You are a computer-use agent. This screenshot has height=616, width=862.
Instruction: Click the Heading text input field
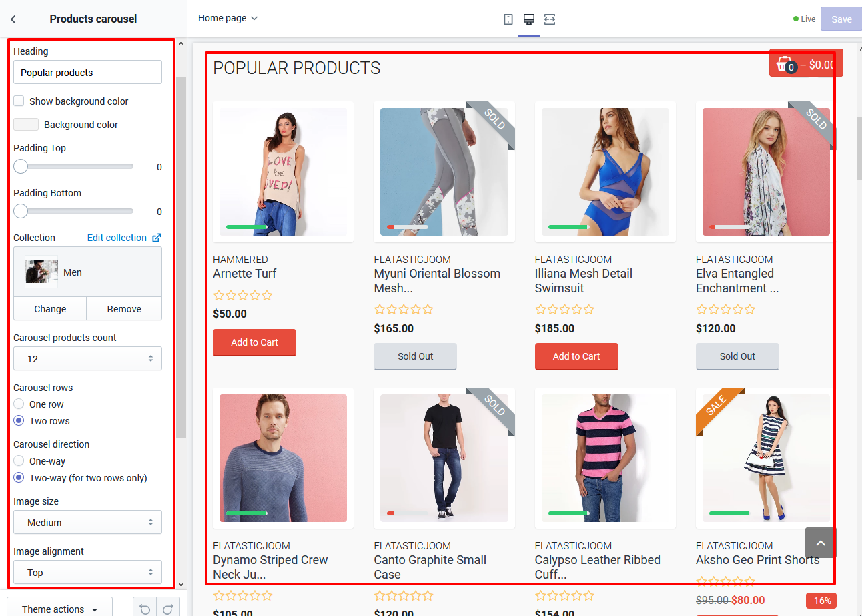pyautogui.click(x=87, y=73)
